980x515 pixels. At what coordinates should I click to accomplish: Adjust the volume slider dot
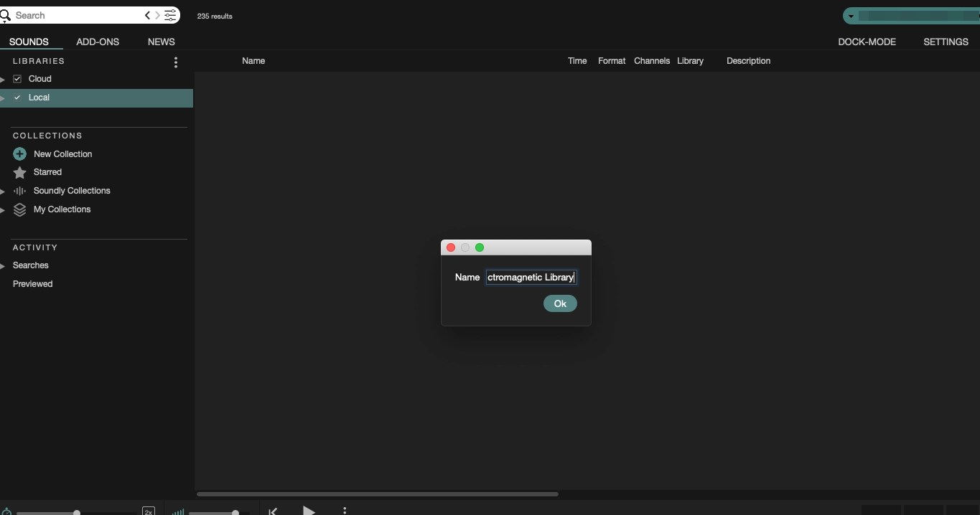[234, 512]
